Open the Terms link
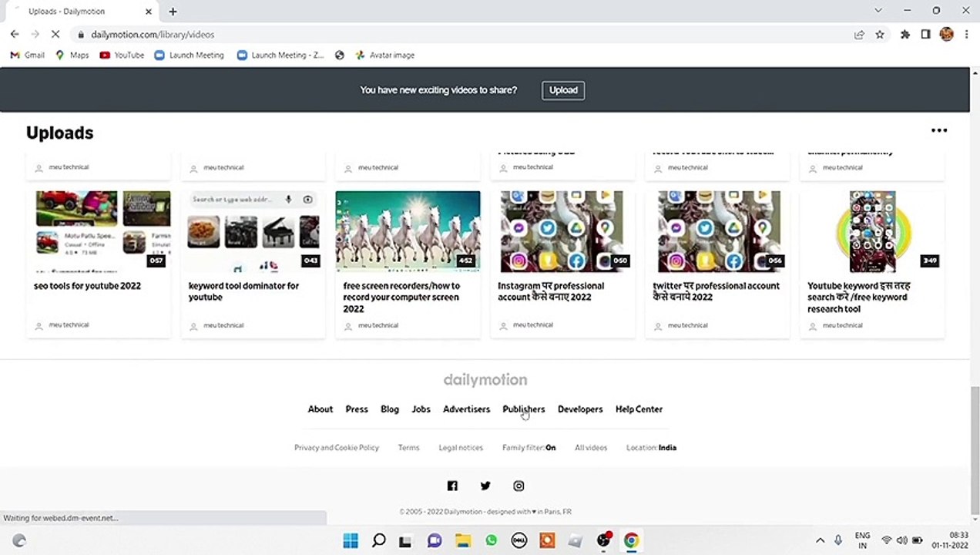The height and width of the screenshot is (555, 980). pos(408,448)
